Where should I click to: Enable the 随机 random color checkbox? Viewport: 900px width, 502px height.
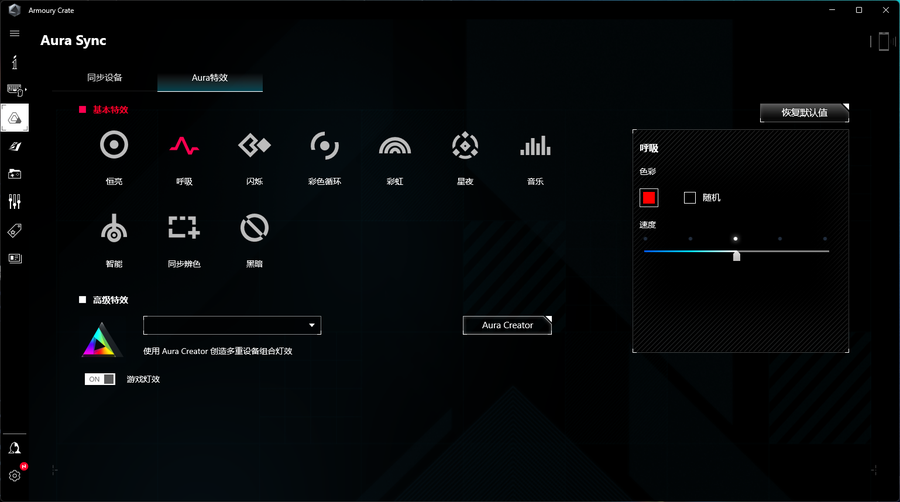point(690,198)
